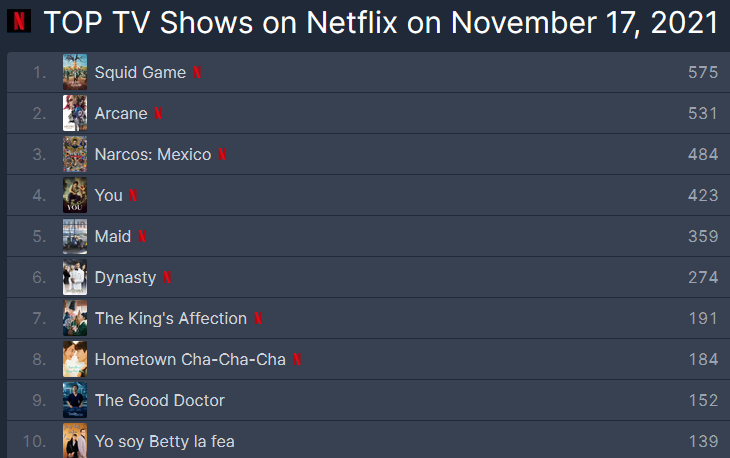This screenshot has height=458, width=730.
Task: Open The Good Doctor poster thumbnail
Action: click(x=75, y=400)
